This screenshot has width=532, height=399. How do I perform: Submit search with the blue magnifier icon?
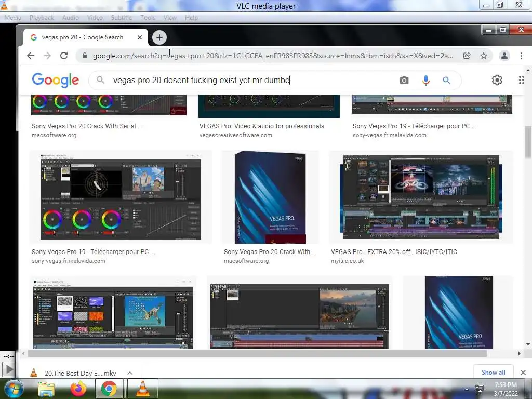[446, 81]
